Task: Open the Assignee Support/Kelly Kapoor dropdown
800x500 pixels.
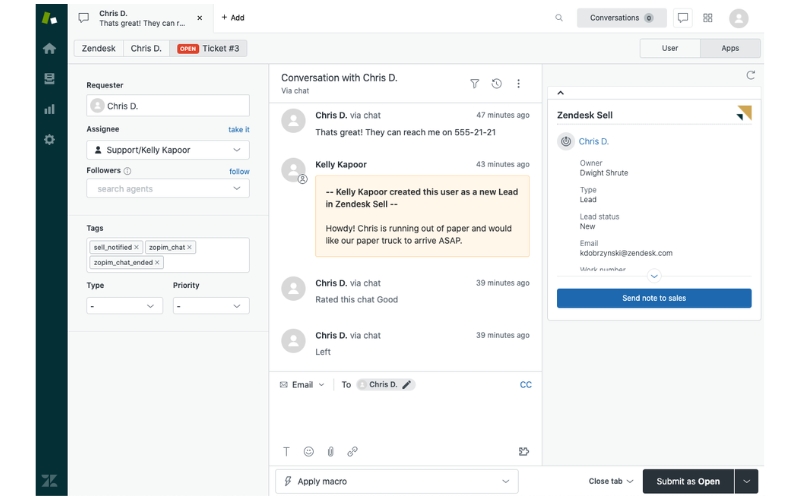Action: click(x=168, y=150)
